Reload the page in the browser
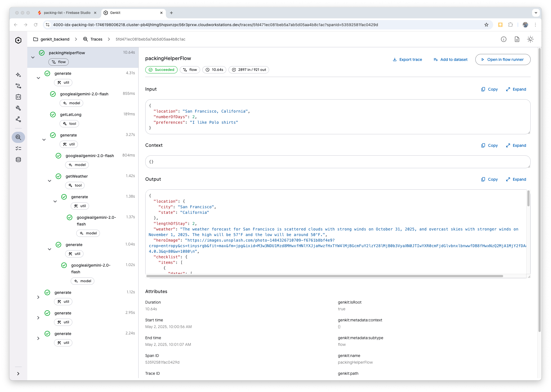Image resolution: width=551 pixels, height=392 pixels. click(36, 25)
